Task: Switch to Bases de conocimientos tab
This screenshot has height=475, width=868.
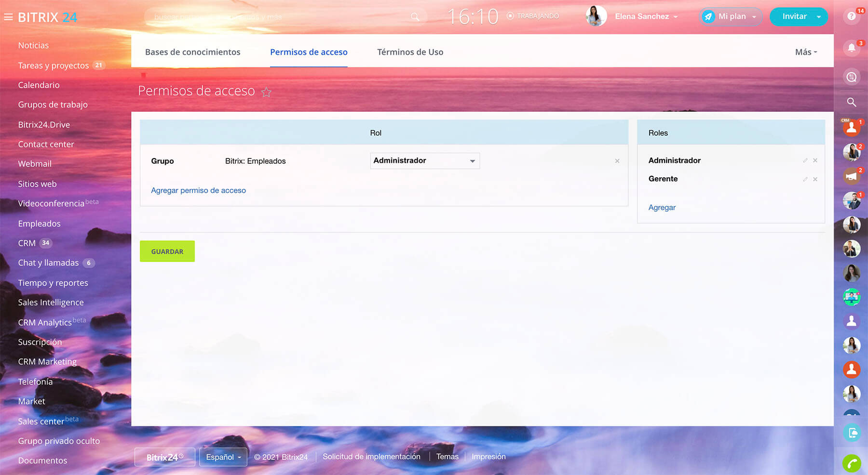Action: pyautogui.click(x=192, y=52)
